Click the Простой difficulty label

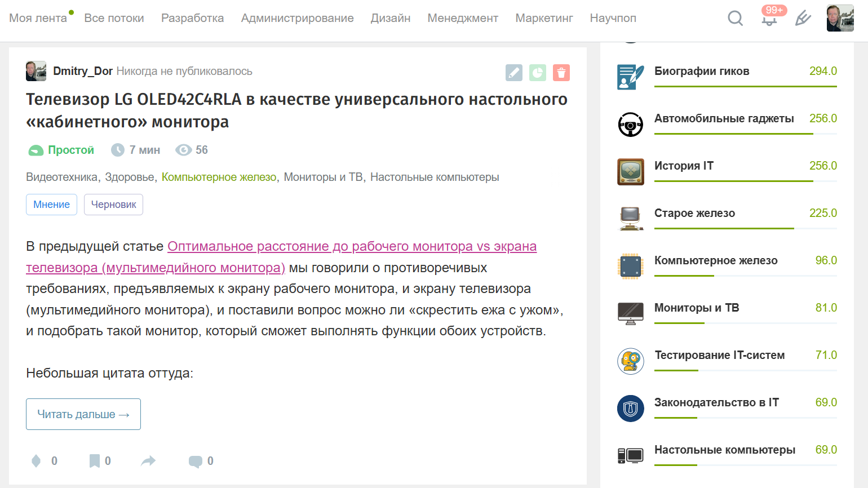coord(71,150)
